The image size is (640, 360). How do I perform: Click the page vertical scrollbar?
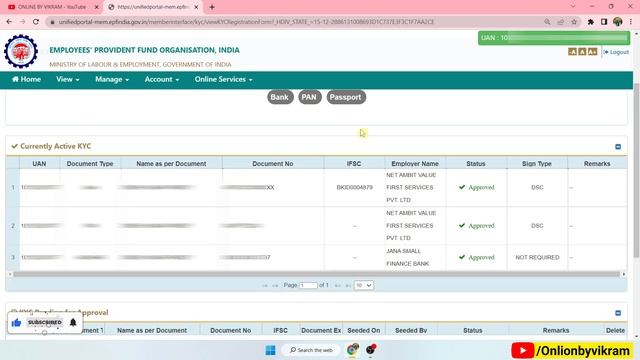636,170
